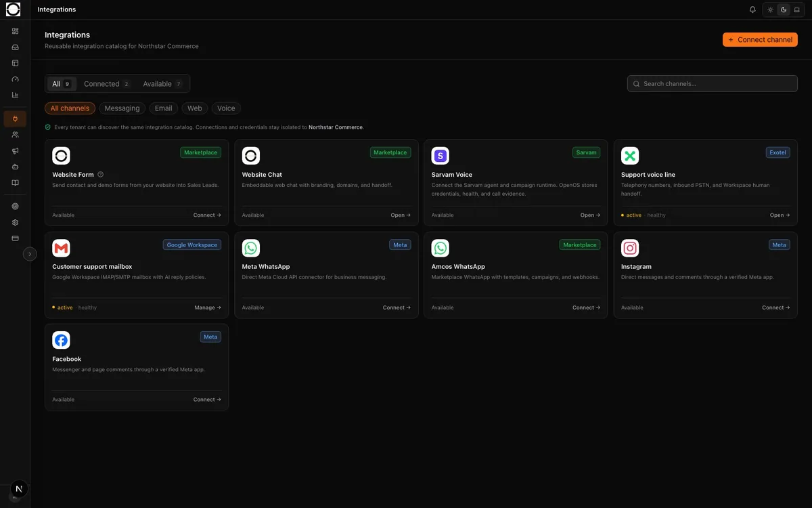Click Connect on Meta WhatsApp card

(x=397, y=308)
